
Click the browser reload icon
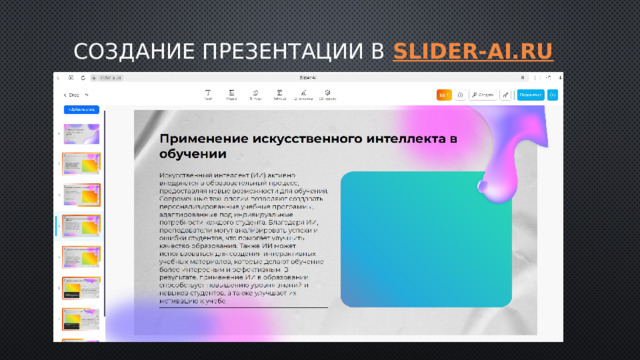point(83,78)
